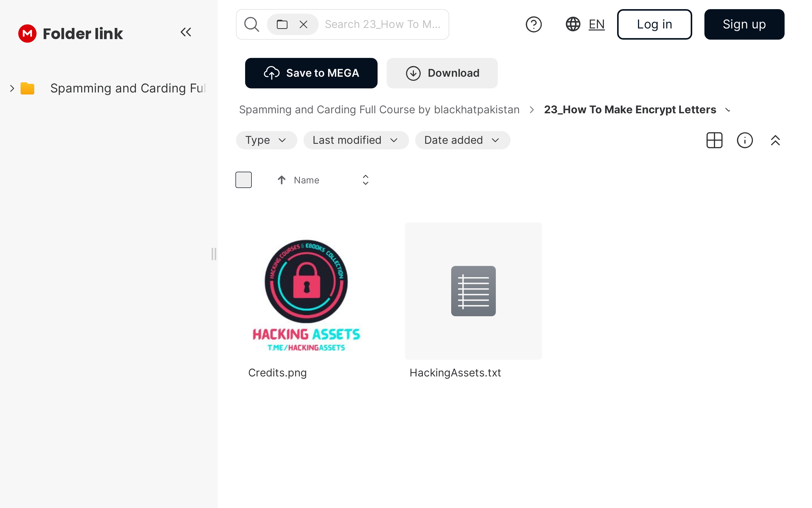Viewport: 812px width, 508px height.
Task: Click the HackingAssets.txt file name
Action: point(455,373)
